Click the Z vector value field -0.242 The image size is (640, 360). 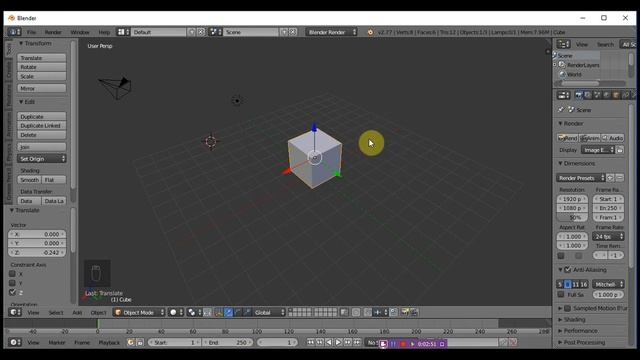tap(37, 252)
